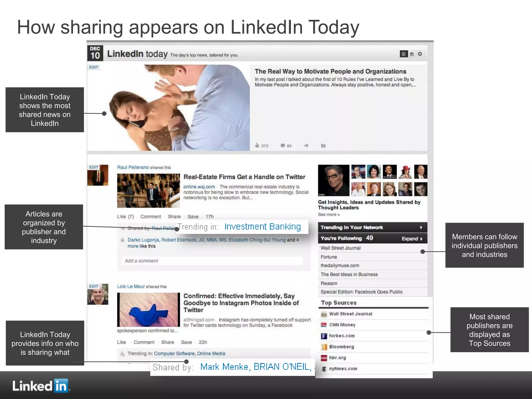Select thedailymuse.com in following list

373,265
